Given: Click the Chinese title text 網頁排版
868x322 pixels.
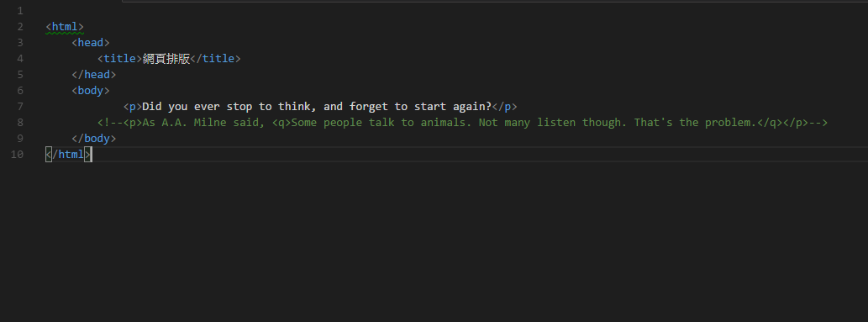Looking at the screenshot, I should click(166, 59).
